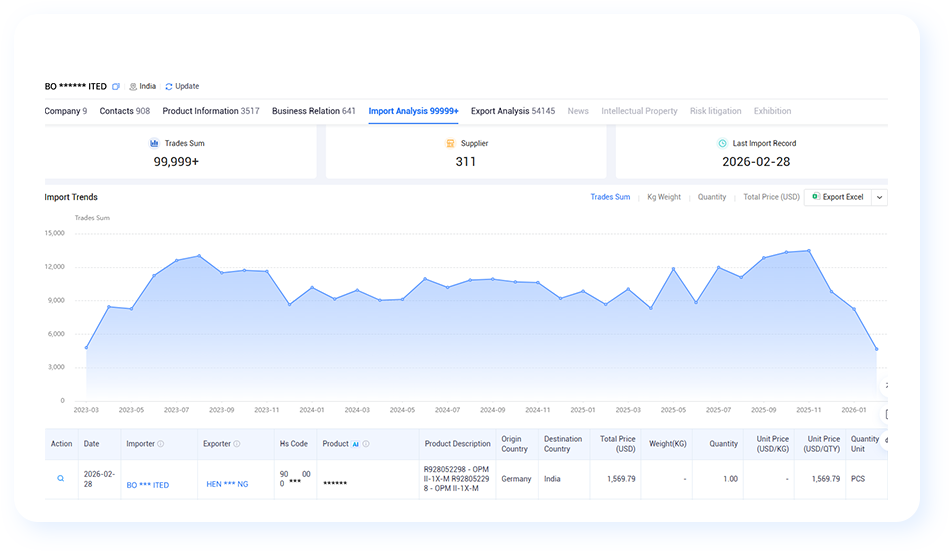Viewport: 952px width, 554px height.
Task: Open exporter link HEN *** NG
Action: (227, 484)
